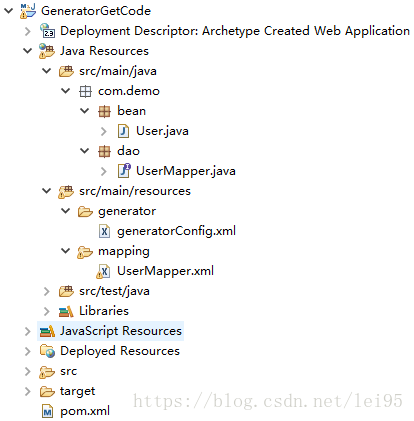Collapse the GeneratorGetCode project node
The height and width of the screenshot is (421, 414).
(x=8, y=11)
